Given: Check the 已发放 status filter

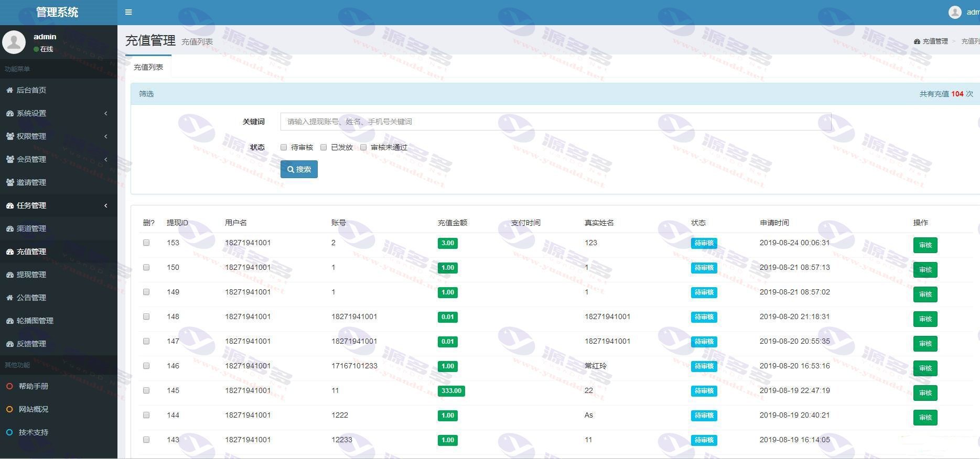Looking at the screenshot, I should pyautogui.click(x=324, y=147).
